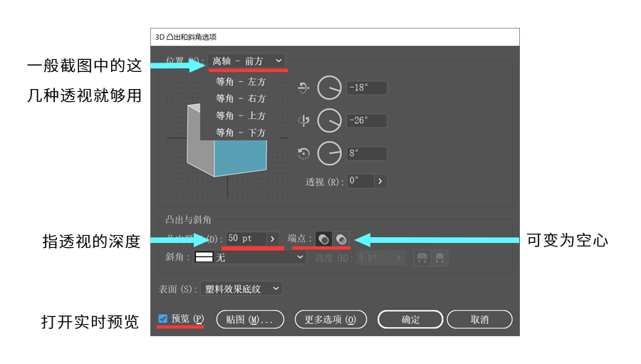Click the 3D cube preview thumbnail

click(x=227, y=140)
